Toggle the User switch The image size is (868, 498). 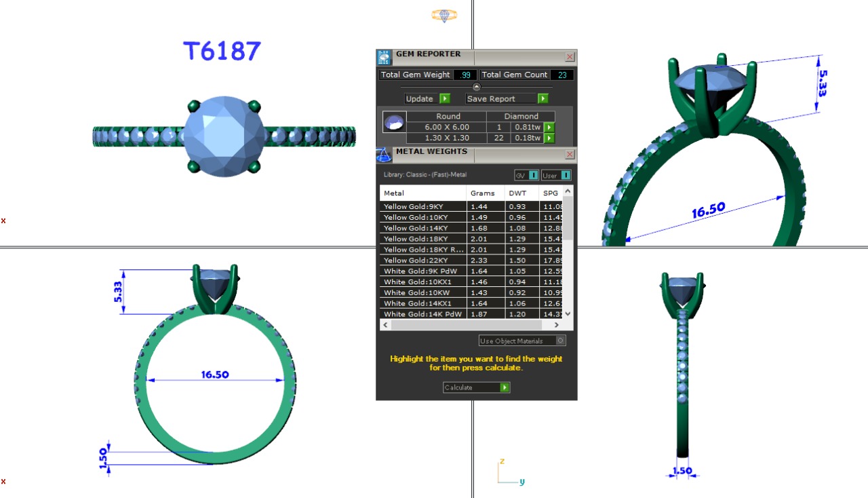pyautogui.click(x=565, y=176)
